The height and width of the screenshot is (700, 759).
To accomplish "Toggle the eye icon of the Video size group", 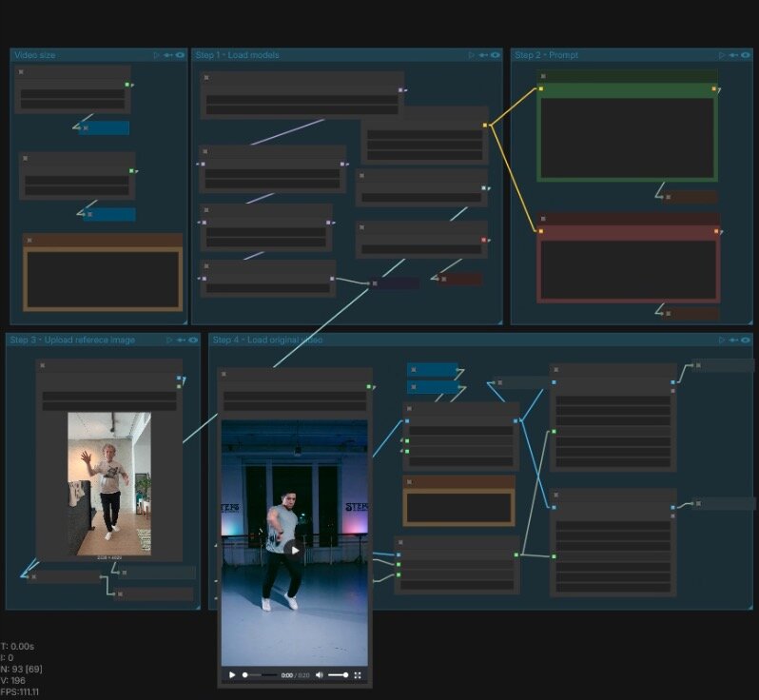I will tap(180, 55).
